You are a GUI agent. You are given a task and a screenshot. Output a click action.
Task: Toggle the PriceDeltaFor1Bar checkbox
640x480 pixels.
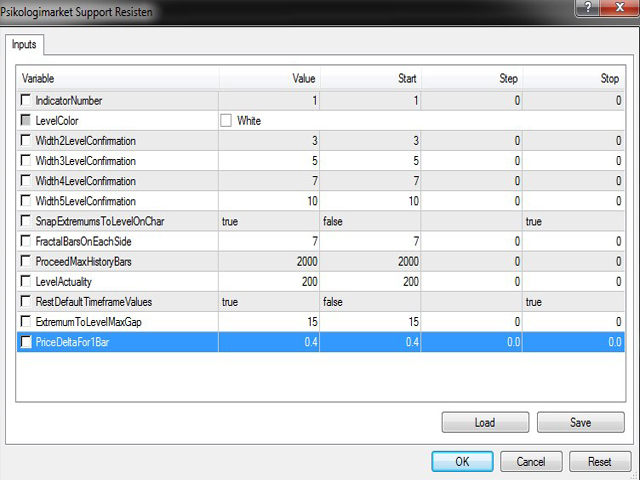pyautogui.click(x=26, y=342)
